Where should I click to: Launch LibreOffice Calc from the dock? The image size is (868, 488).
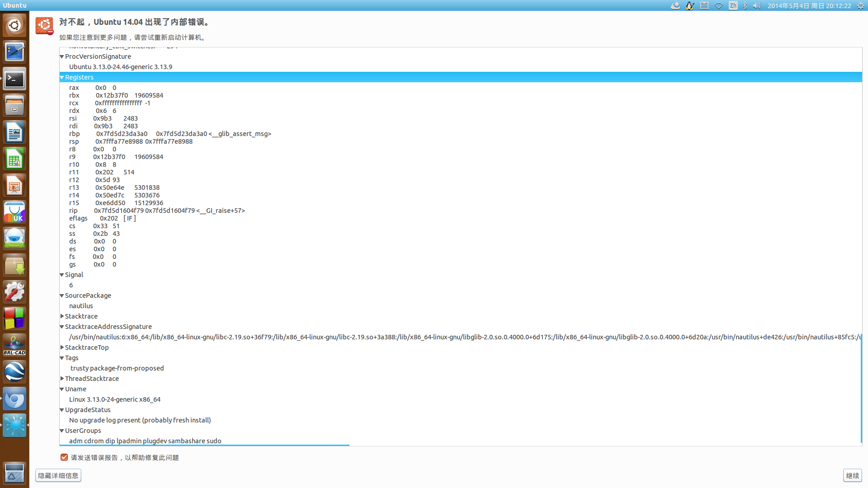(14, 159)
